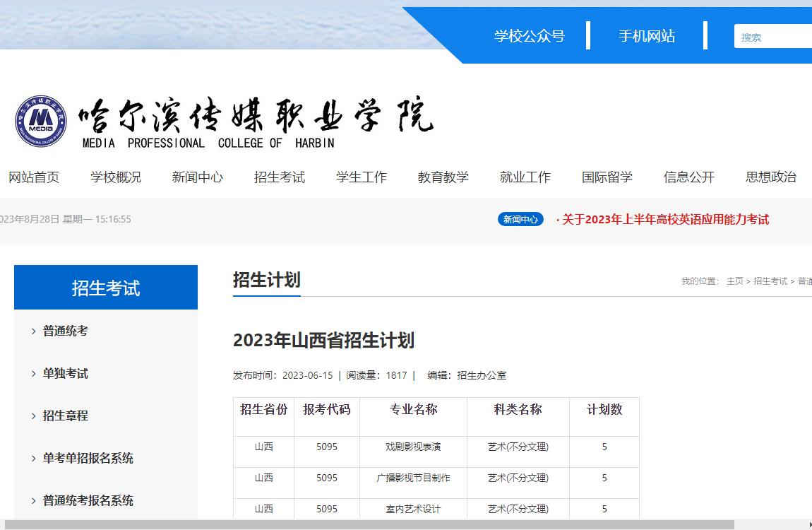Open 单独考试 in the sidebar
This screenshot has width=812, height=530.
point(65,373)
